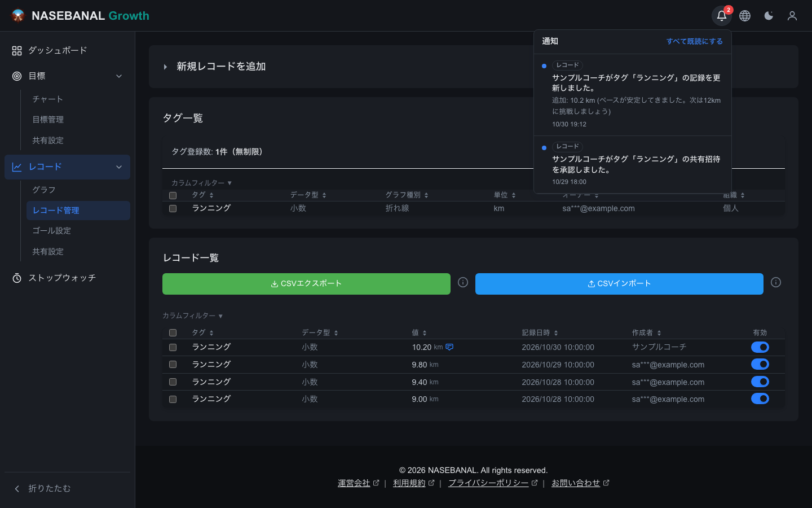Select all records with header checkbox

(x=173, y=333)
